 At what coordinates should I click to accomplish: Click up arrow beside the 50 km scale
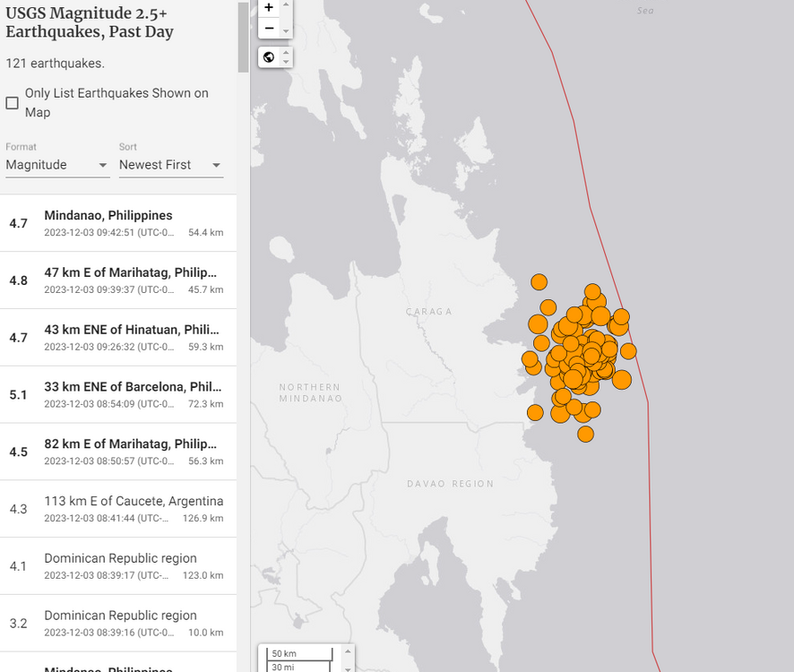pos(349,650)
